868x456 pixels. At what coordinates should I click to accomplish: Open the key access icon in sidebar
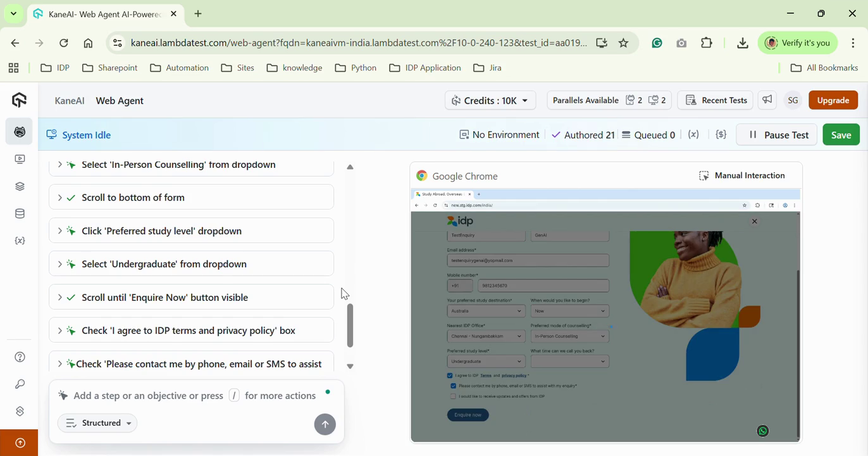20,384
